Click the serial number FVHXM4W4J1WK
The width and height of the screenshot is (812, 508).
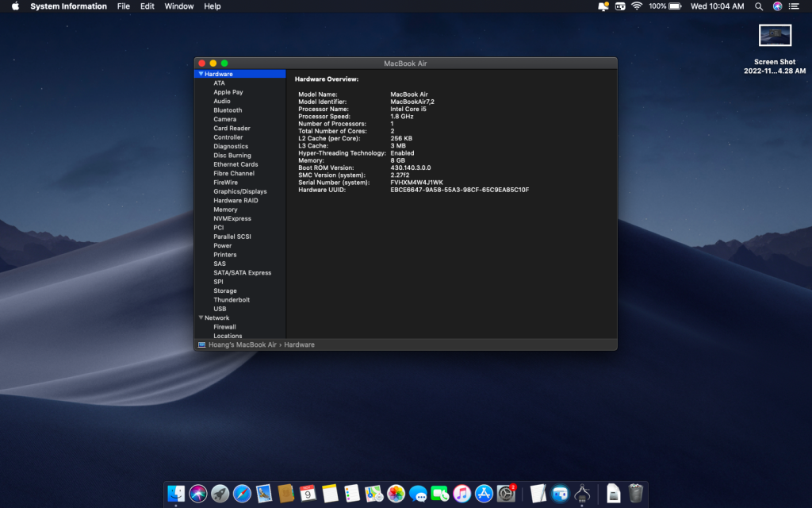(416, 183)
